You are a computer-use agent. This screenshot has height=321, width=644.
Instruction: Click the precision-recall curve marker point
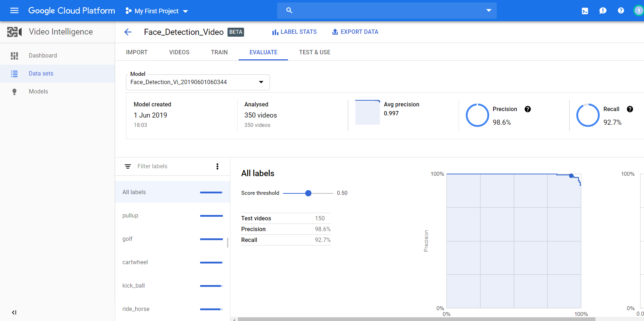571,176
